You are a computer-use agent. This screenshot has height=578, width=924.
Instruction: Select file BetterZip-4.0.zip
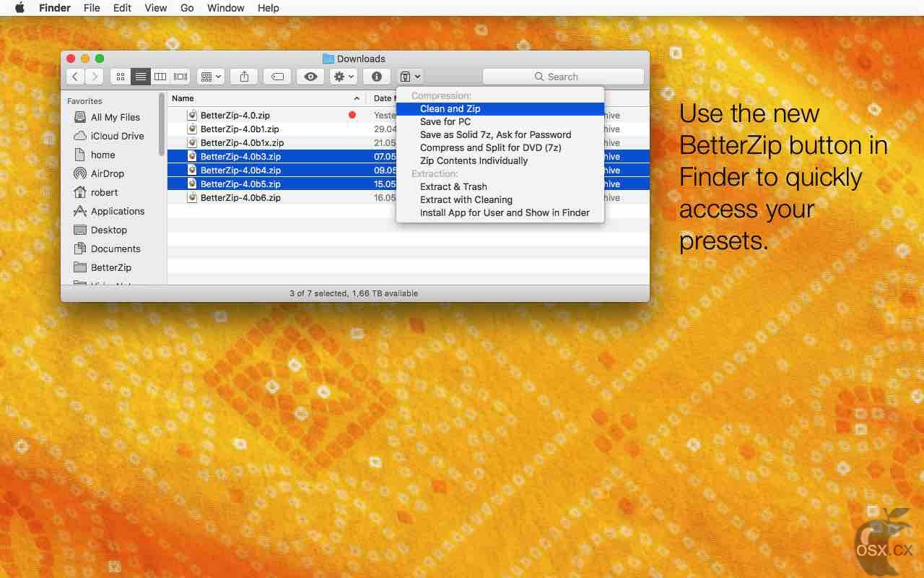[x=235, y=116]
